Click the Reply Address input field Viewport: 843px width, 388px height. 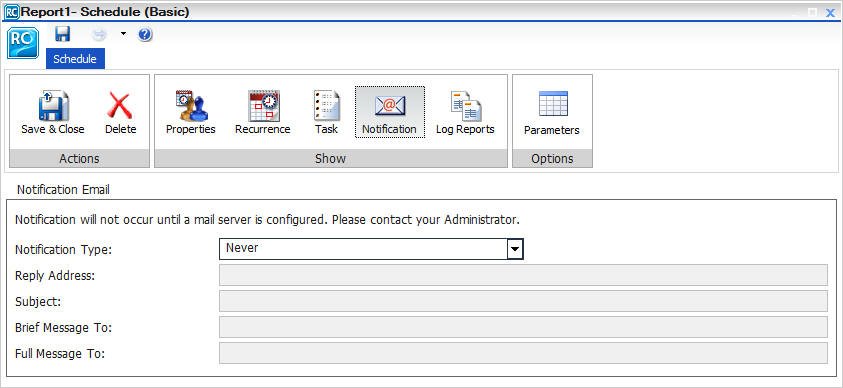[x=523, y=275]
